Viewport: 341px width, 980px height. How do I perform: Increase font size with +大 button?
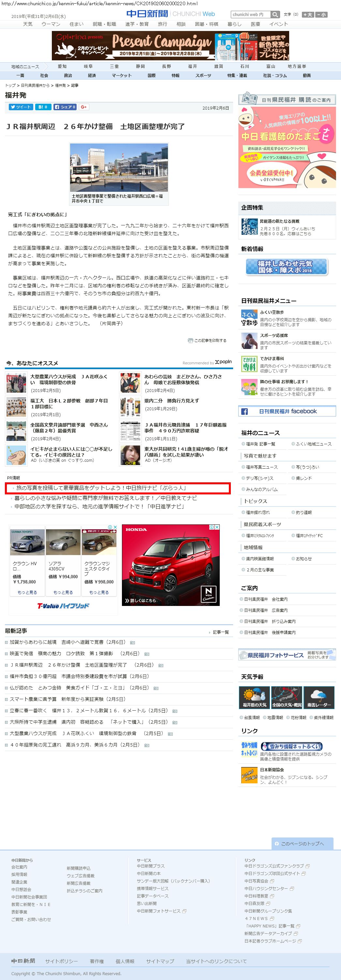308,14
